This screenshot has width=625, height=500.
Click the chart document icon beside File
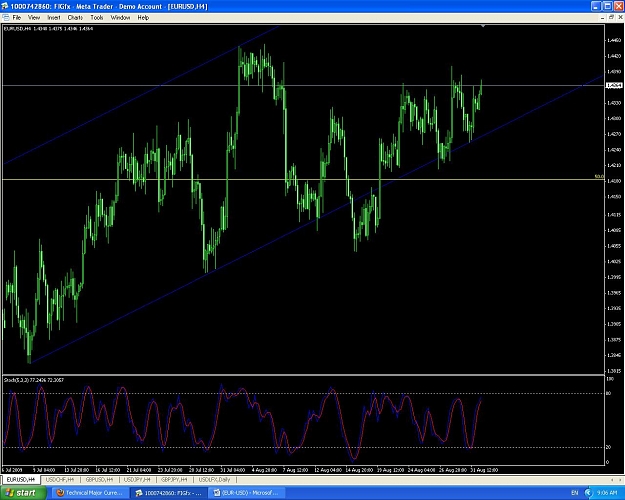point(6,18)
